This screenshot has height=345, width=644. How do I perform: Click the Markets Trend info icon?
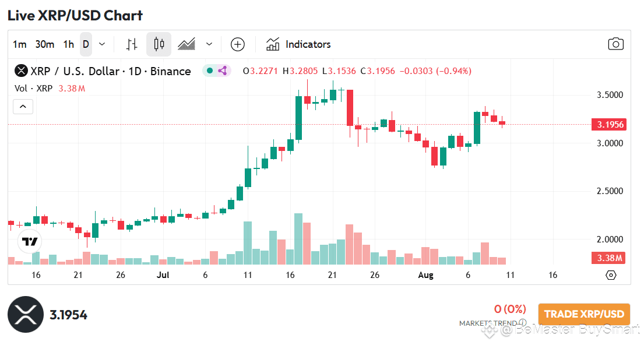[x=522, y=323]
